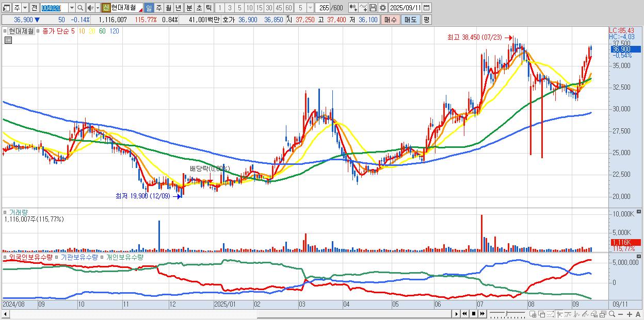Click chart zoom magnifier icon at bottom right
644x320 pixels.
tap(612, 314)
